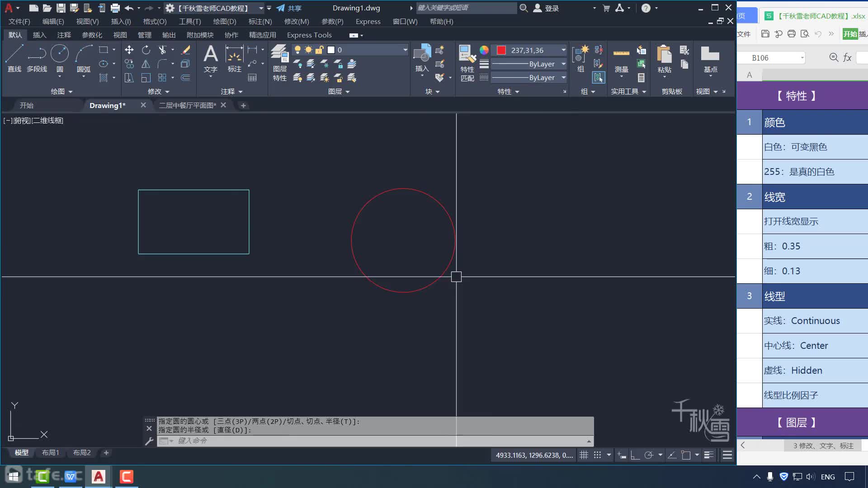
Task: Open the 标注(N) menu
Action: click(260, 21)
